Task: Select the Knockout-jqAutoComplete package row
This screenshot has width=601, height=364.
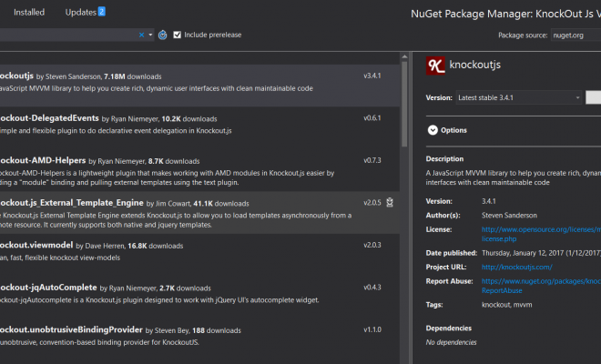Action: (199, 298)
